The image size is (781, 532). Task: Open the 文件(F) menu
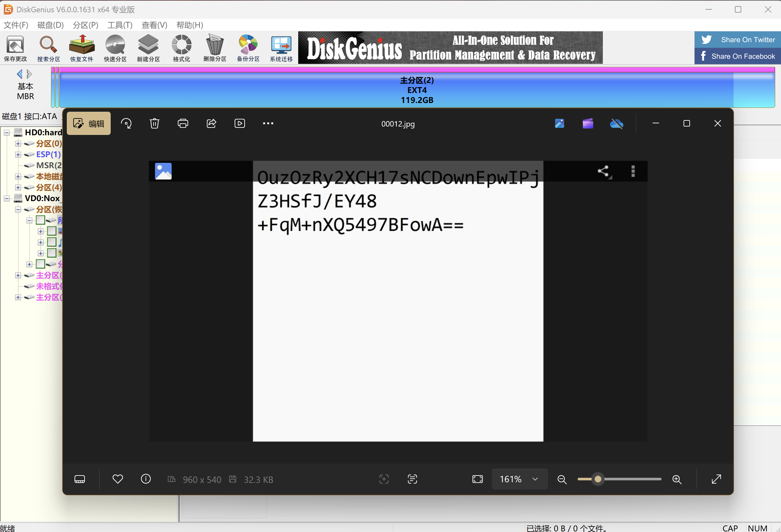coord(16,25)
